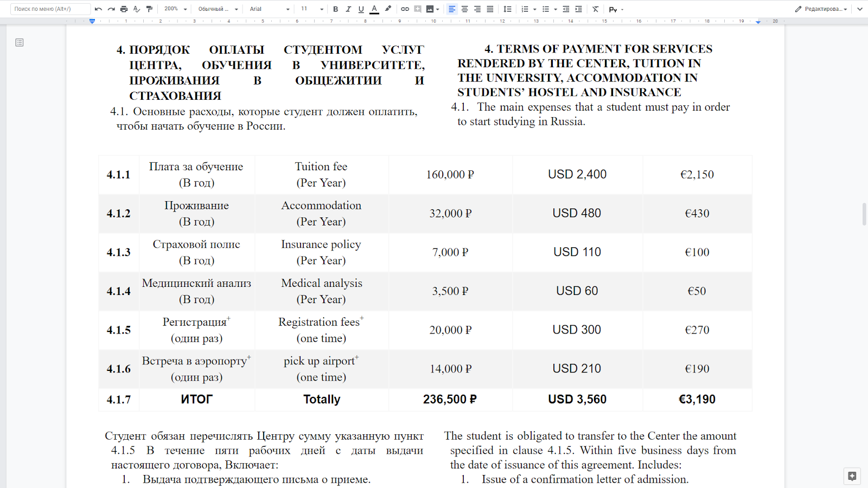Screen dimensions: 868x488
Task: Open the 200% zoom dropdown
Action: pos(176,9)
